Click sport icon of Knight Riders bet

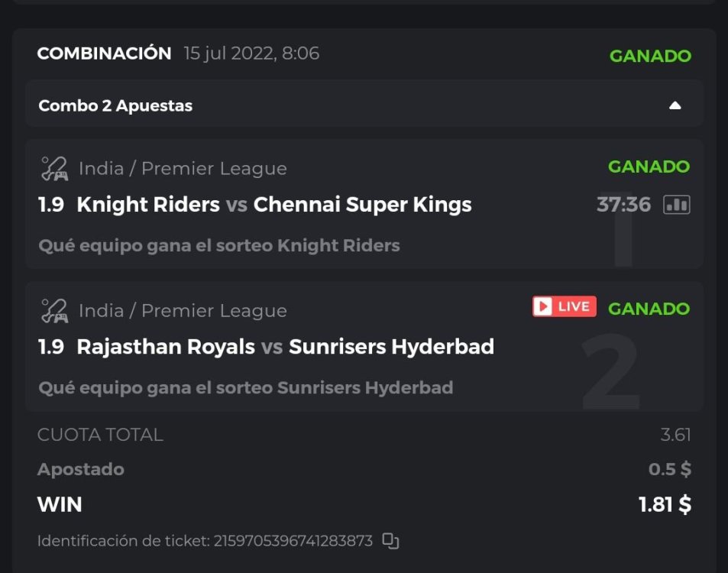point(54,168)
